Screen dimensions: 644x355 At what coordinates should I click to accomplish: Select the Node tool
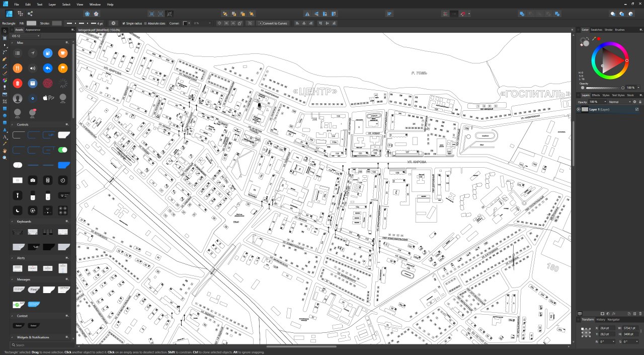[5, 45]
